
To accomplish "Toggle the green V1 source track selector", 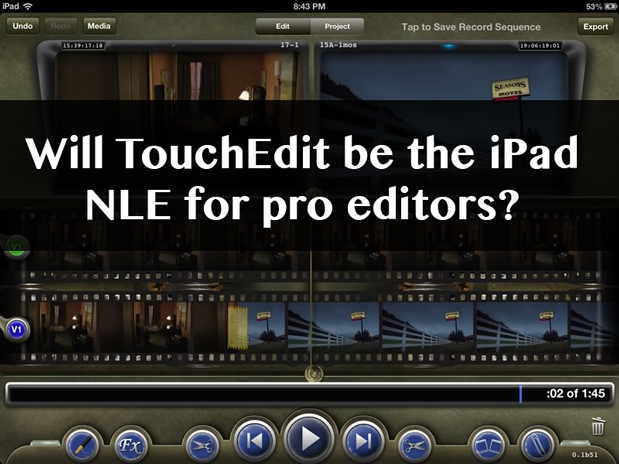I will pyautogui.click(x=16, y=247).
